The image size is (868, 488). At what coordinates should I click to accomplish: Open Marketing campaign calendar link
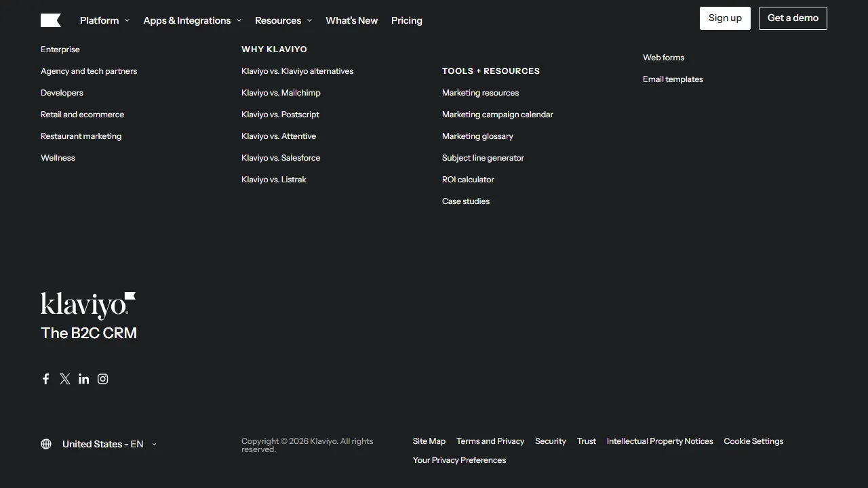(x=498, y=115)
